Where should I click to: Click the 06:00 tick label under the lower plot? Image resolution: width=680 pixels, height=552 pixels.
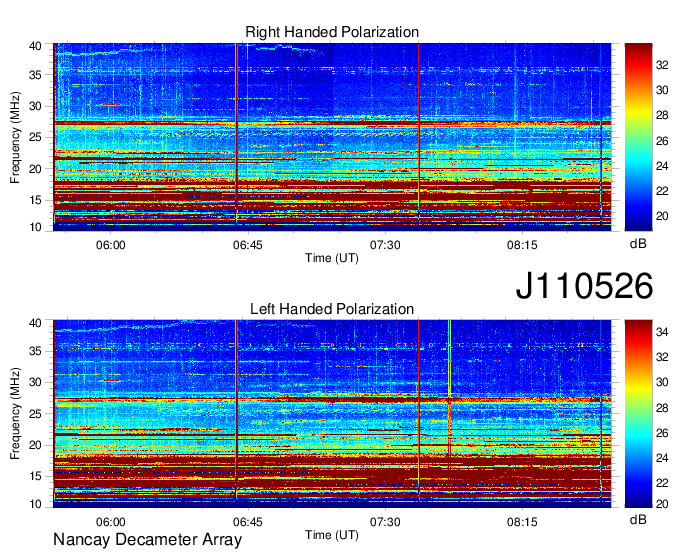(111, 522)
